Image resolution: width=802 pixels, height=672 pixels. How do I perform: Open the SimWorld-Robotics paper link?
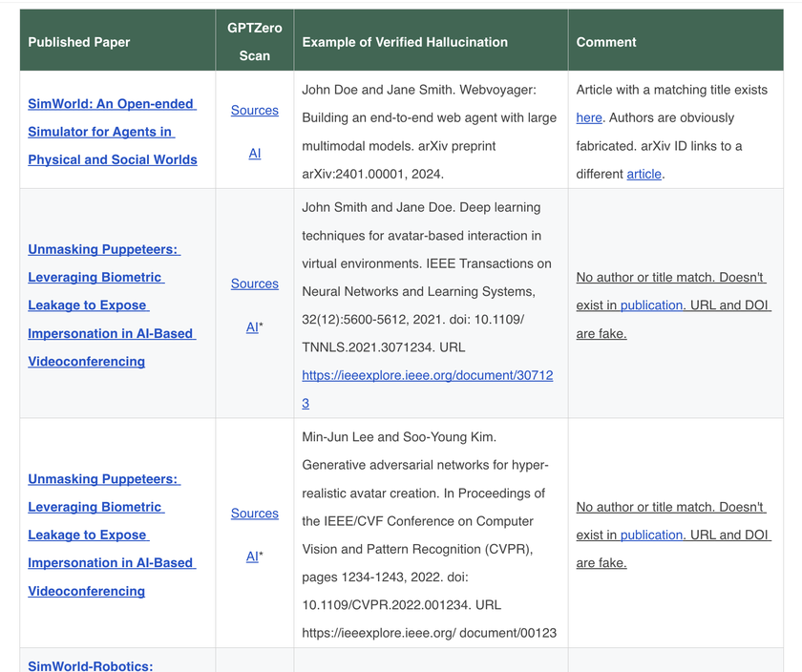[91, 665]
